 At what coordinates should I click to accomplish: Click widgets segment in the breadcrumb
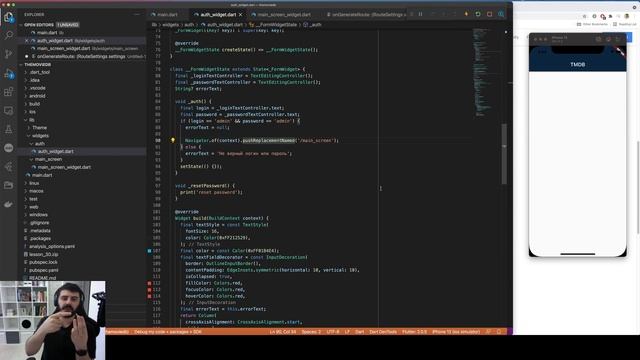click(x=170, y=25)
